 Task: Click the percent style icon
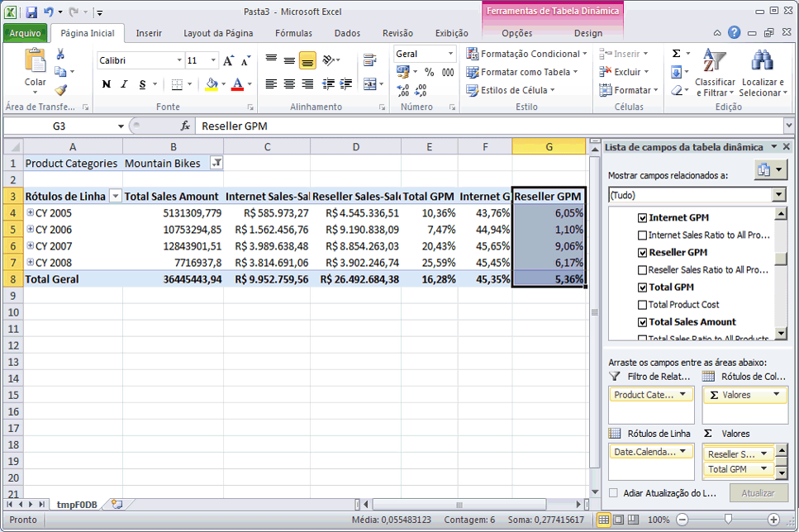point(429,72)
